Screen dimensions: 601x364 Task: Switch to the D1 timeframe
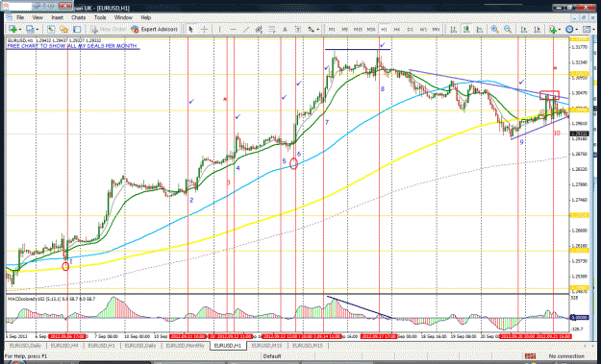pyautogui.click(x=410, y=29)
